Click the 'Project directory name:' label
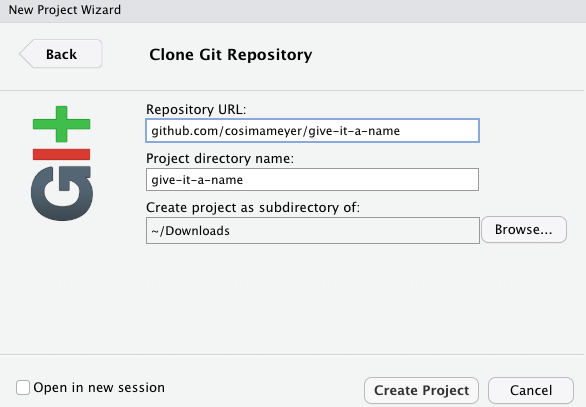586x407 pixels. (x=220, y=158)
